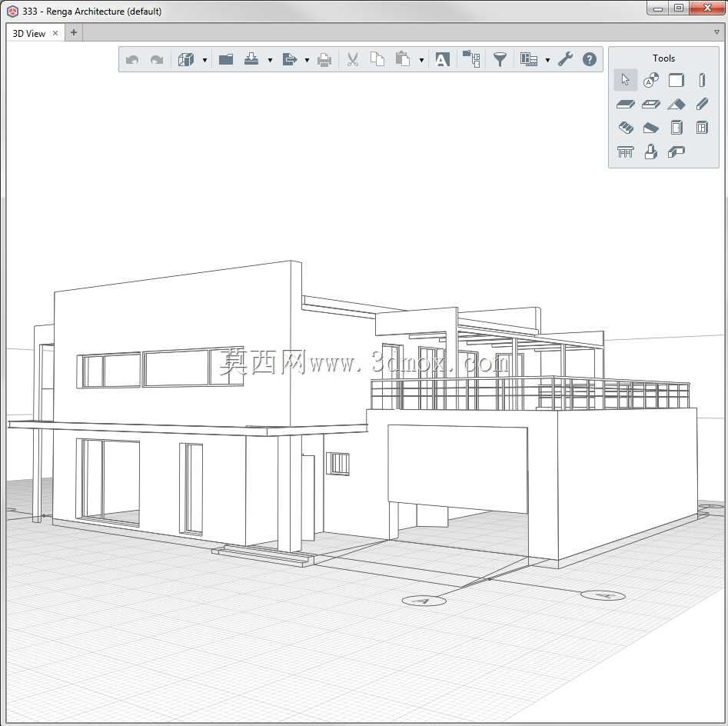This screenshot has width=728, height=726.
Task: Click the Schedules layout icon
Action: point(529,59)
